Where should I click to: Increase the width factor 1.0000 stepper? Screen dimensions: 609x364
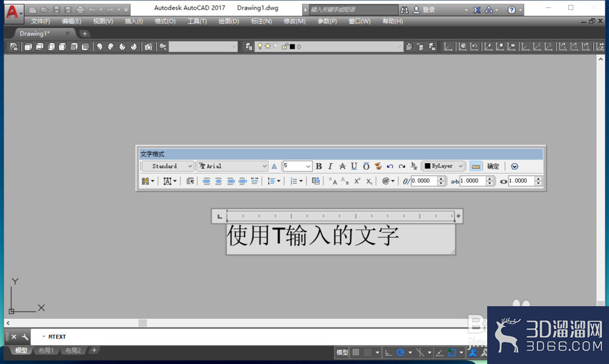[538, 178]
